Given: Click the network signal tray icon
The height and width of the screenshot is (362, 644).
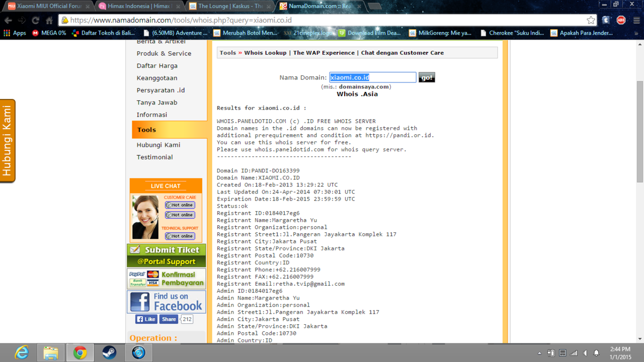Looking at the screenshot, I should [574, 353].
